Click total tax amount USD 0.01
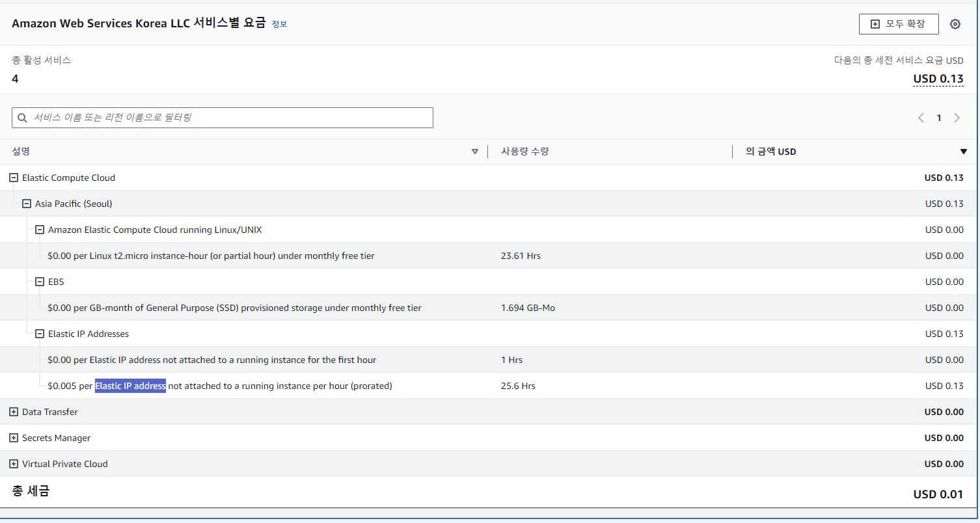Image resolution: width=980 pixels, height=523 pixels. pos(938,494)
